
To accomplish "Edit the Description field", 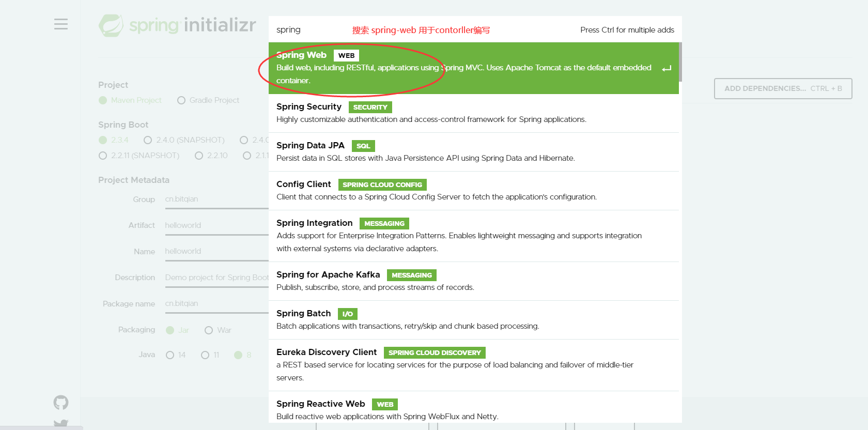I will tap(217, 278).
